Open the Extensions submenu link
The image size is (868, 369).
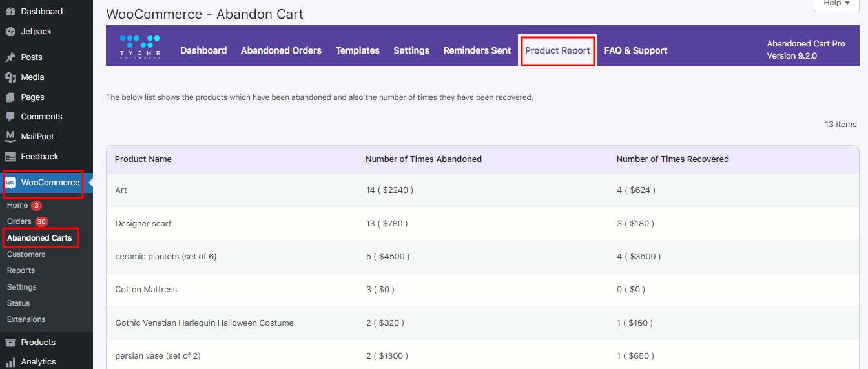[x=26, y=319]
